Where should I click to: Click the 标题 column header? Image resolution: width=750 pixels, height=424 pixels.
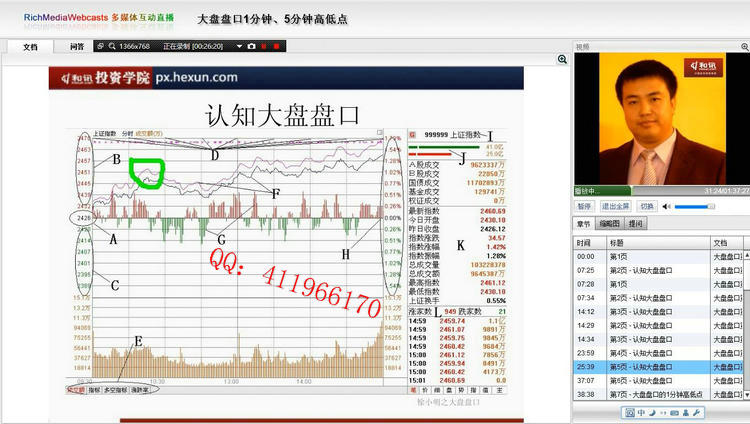click(x=658, y=243)
